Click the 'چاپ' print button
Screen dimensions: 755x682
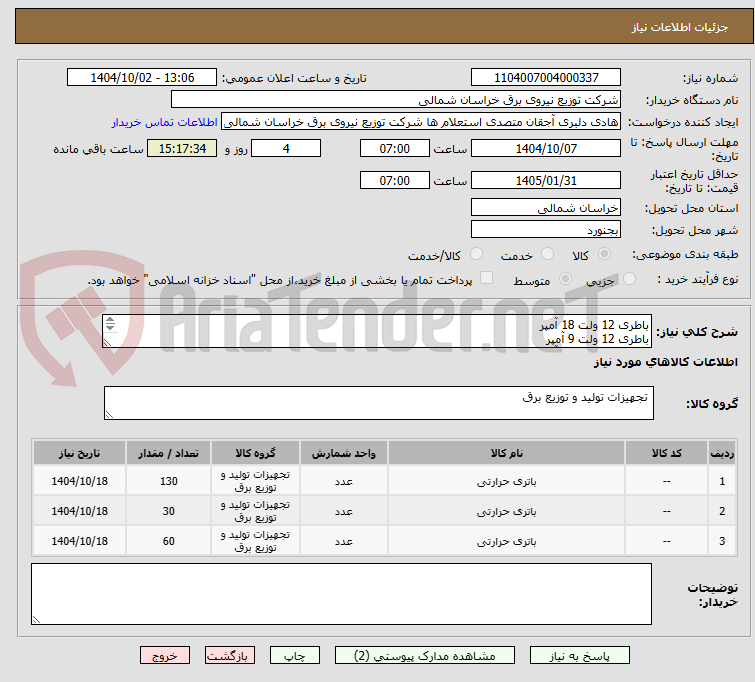click(295, 656)
